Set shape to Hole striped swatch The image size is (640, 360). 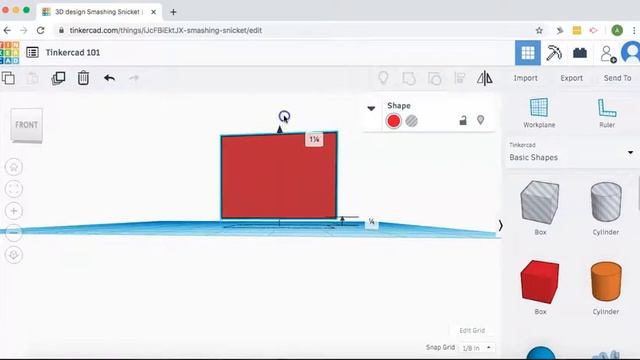pyautogui.click(x=411, y=121)
